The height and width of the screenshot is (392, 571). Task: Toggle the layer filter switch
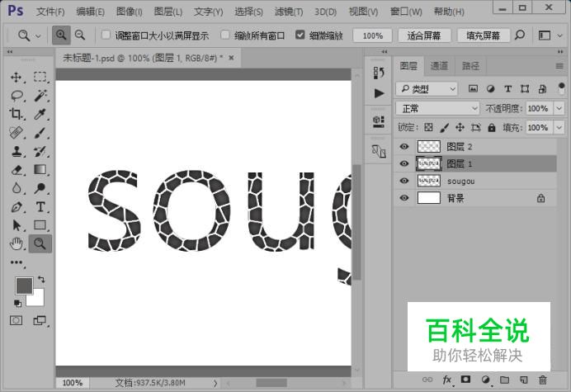coord(561,88)
